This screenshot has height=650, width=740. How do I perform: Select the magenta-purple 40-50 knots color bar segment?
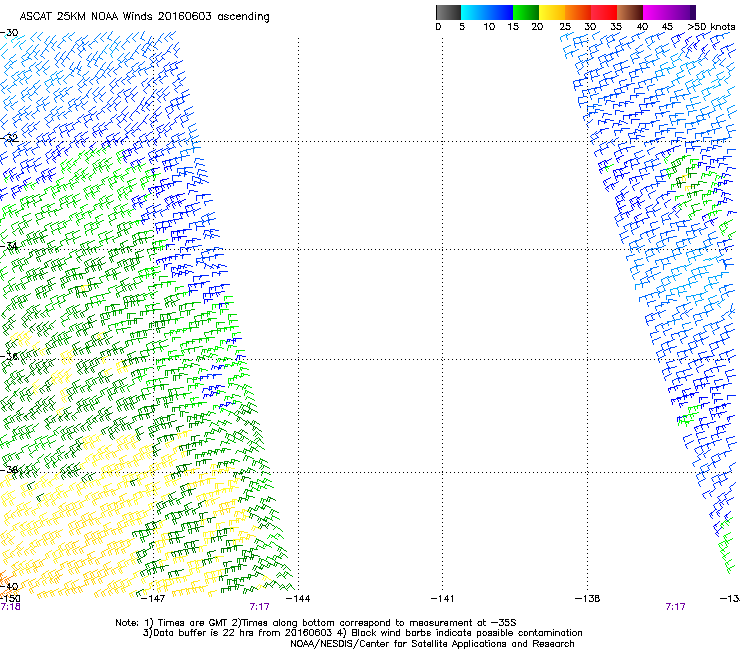(669, 12)
